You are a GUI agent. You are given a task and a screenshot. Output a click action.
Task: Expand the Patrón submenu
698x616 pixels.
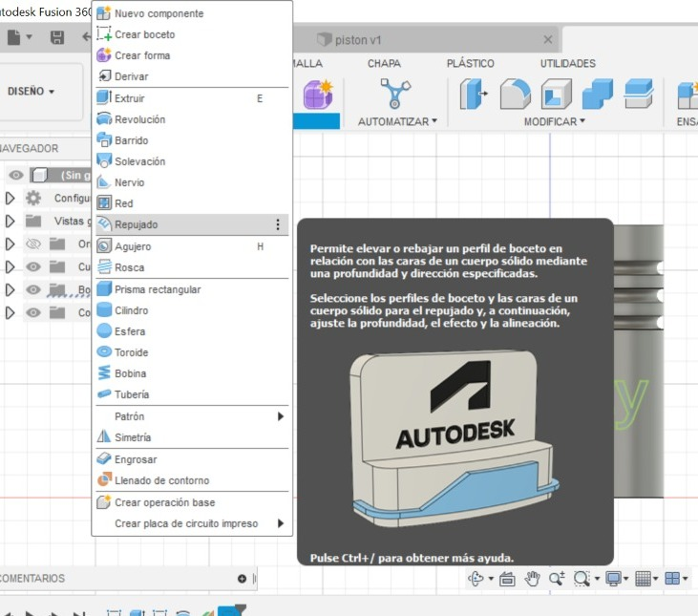(x=192, y=416)
